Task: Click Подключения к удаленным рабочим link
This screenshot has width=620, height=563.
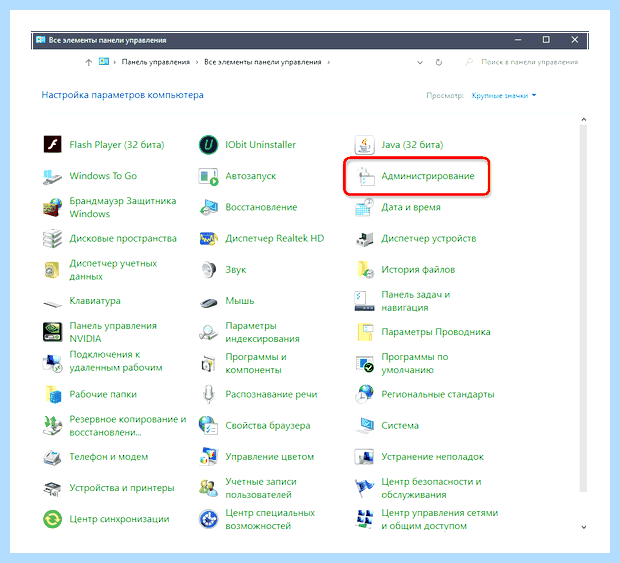Action: (x=115, y=361)
